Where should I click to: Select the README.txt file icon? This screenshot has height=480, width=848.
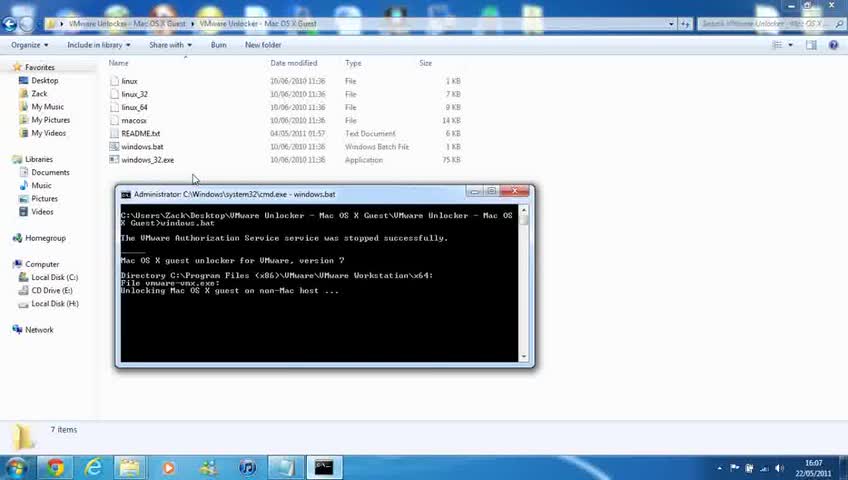point(114,134)
